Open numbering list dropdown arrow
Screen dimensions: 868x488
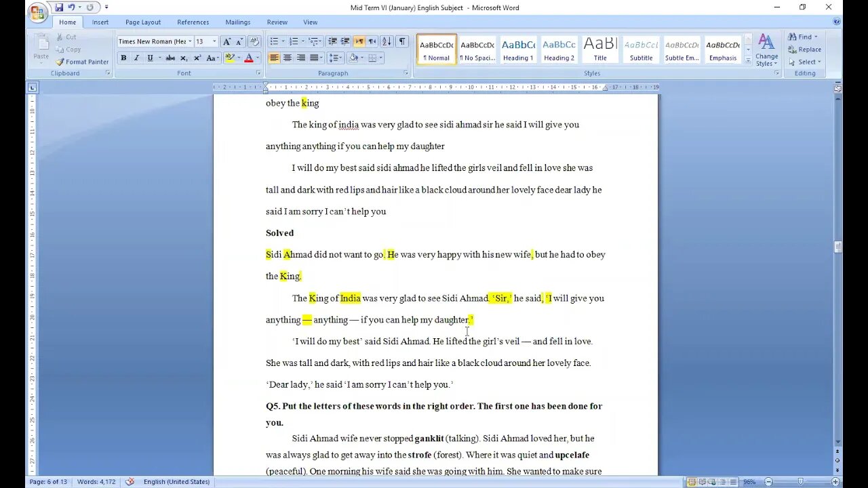302,41
